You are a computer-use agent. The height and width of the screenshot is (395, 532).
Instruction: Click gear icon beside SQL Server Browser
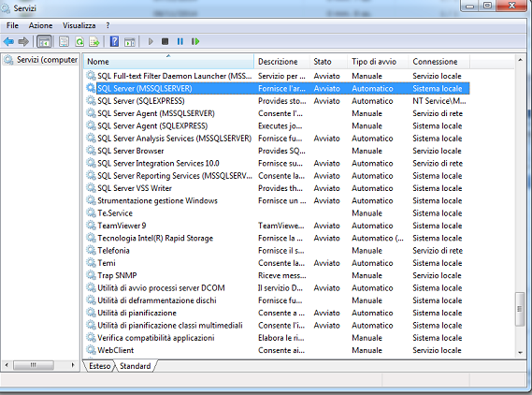[x=91, y=151]
